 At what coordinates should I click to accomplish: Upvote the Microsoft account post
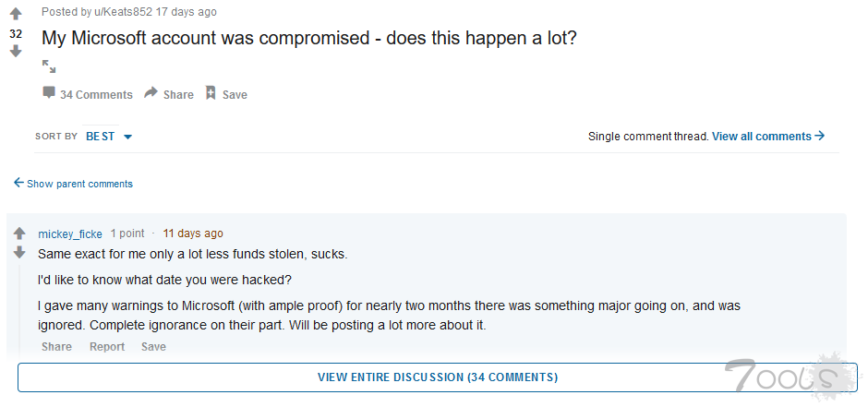point(16,15)
